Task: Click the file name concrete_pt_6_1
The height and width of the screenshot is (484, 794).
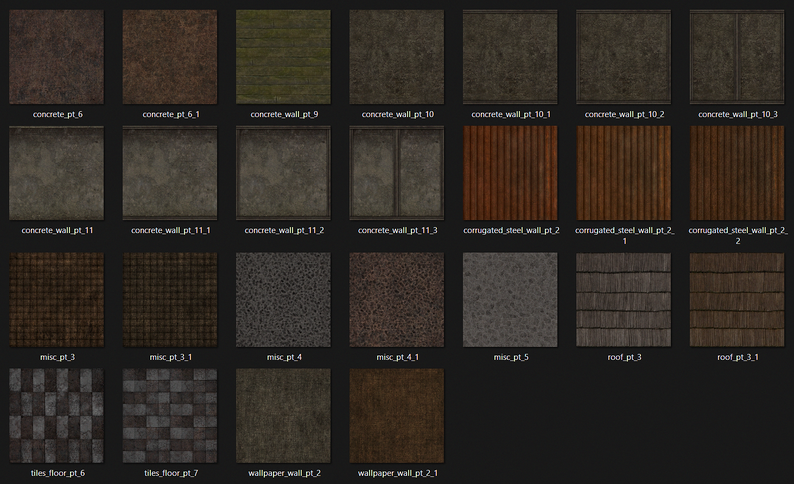Action: [171, 114]
